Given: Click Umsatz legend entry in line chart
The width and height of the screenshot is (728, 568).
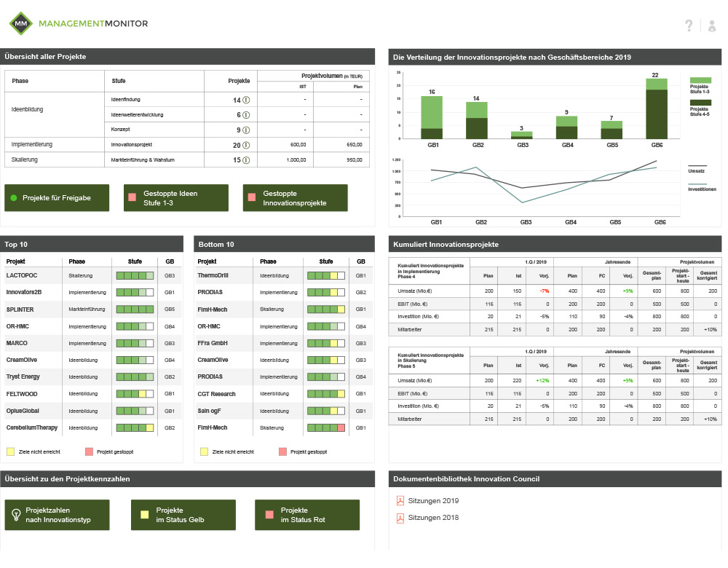Looking at the screenshot, I should pos(697,169).
